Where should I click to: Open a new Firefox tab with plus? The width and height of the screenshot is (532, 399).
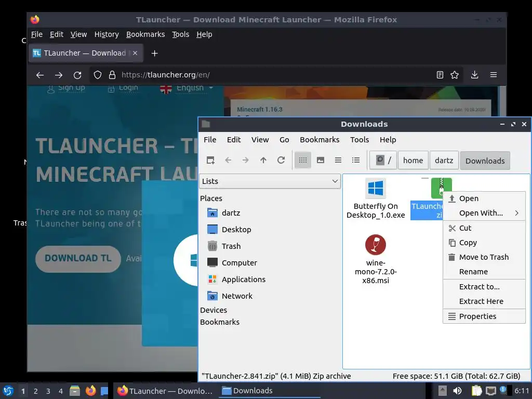154,54
